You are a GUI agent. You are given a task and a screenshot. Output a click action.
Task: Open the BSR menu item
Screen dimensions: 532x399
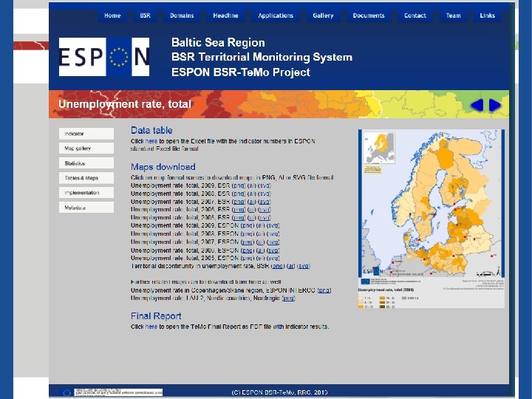click(x=145, y=16)
